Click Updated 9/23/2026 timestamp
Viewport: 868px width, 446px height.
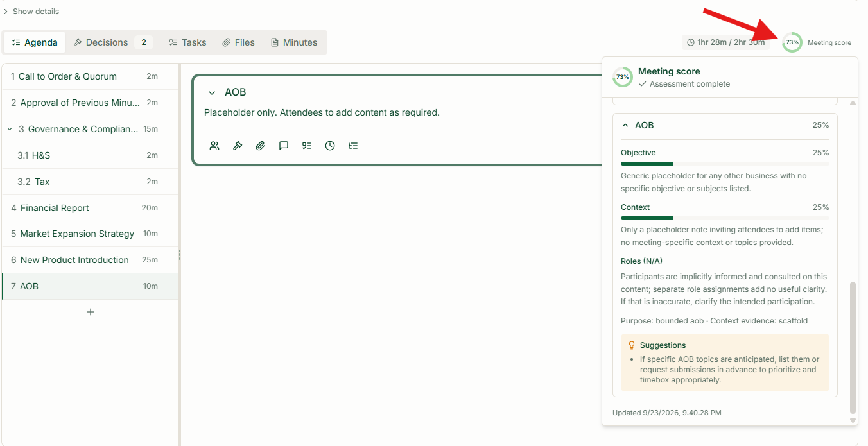pos(667,413)
